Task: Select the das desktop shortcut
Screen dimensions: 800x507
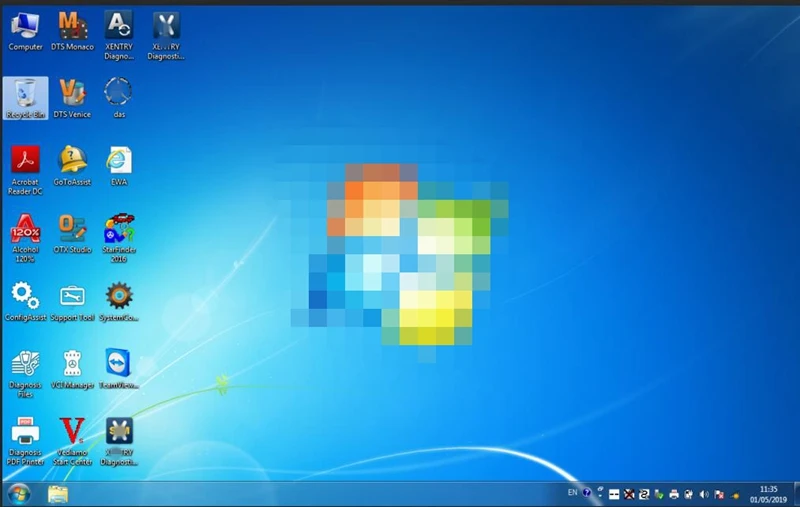Action: point(119,98)
